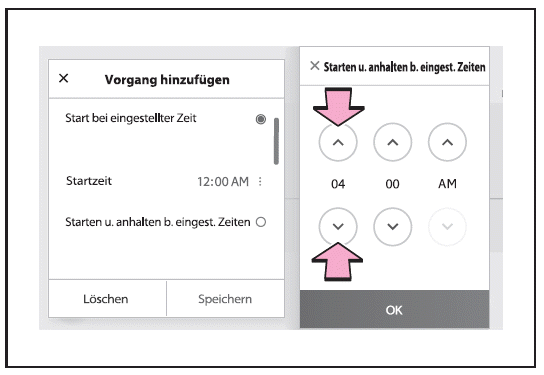Close the Starten u. anhalten time panel
Screen dimensions: 544x375
(x=315, y=66)
